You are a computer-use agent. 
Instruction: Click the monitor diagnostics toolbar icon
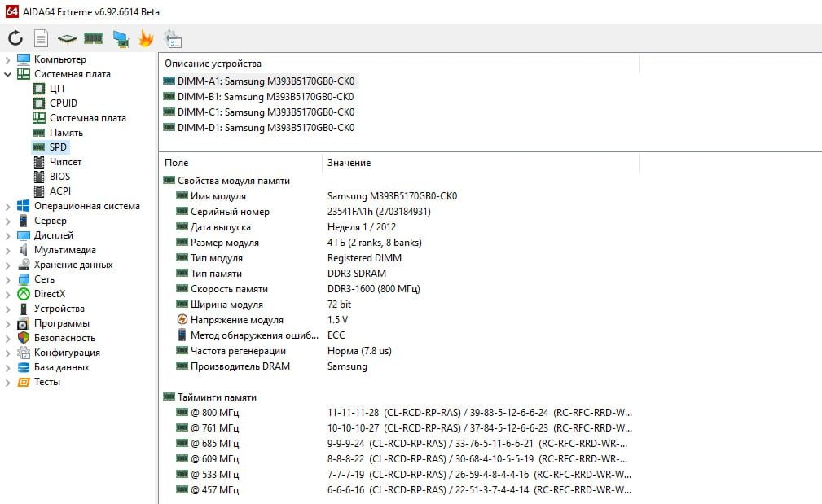121,39
